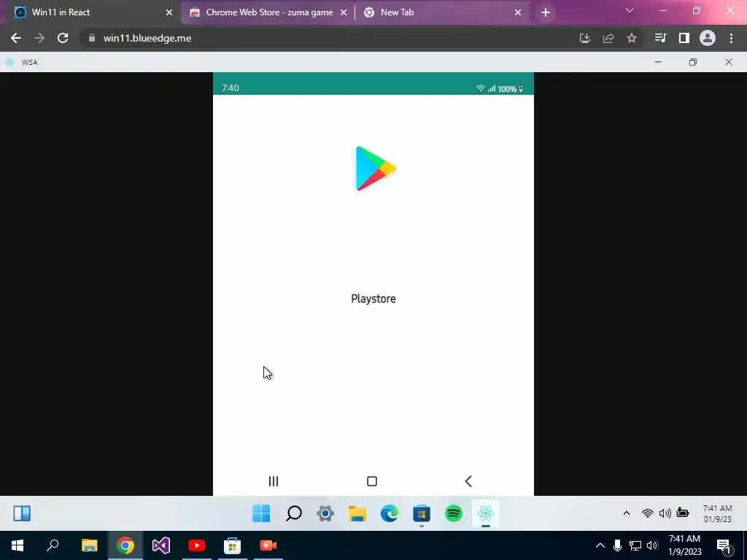
Task: Share this page icon in address bar
Action: click(x=608, y=38)
